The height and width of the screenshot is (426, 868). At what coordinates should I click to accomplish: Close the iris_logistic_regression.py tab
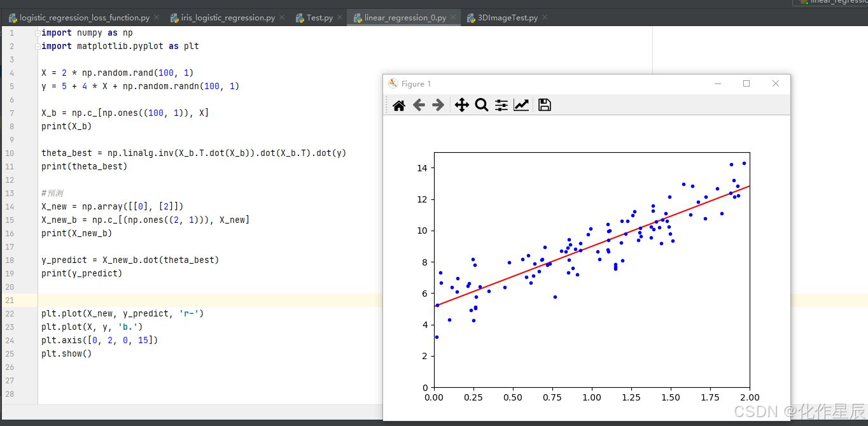click(282, 18)
